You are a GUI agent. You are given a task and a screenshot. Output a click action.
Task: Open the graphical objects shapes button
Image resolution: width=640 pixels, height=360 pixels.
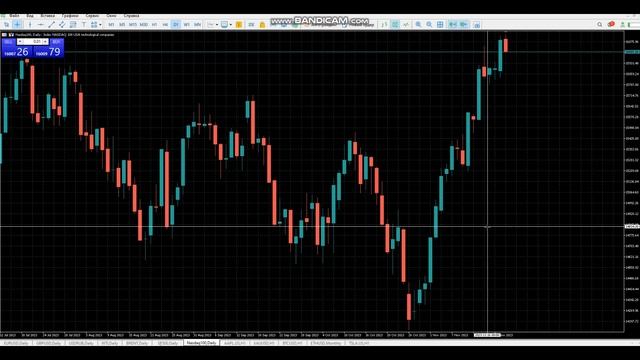(94, 25)
